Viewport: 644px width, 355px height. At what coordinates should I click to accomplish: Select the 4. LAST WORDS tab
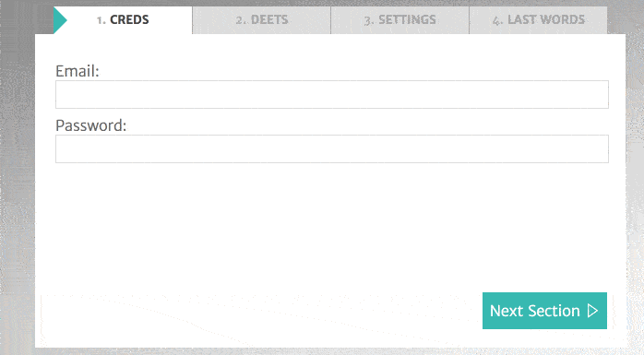pyautogui.click(x=538, y=20)
